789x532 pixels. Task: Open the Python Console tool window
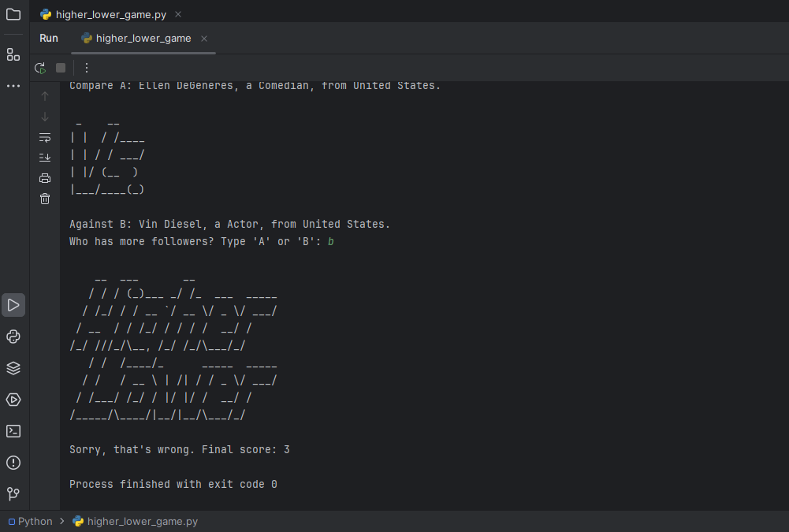click(x=13, y=337)
